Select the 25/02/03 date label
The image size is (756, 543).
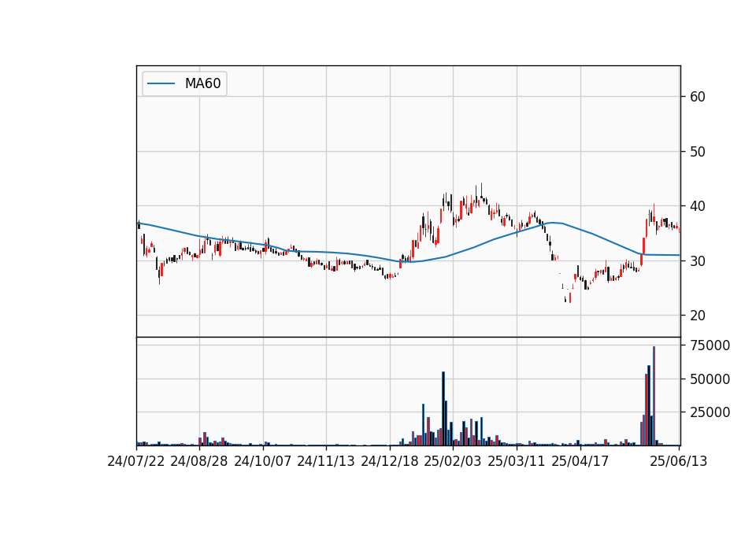point(453,461)
